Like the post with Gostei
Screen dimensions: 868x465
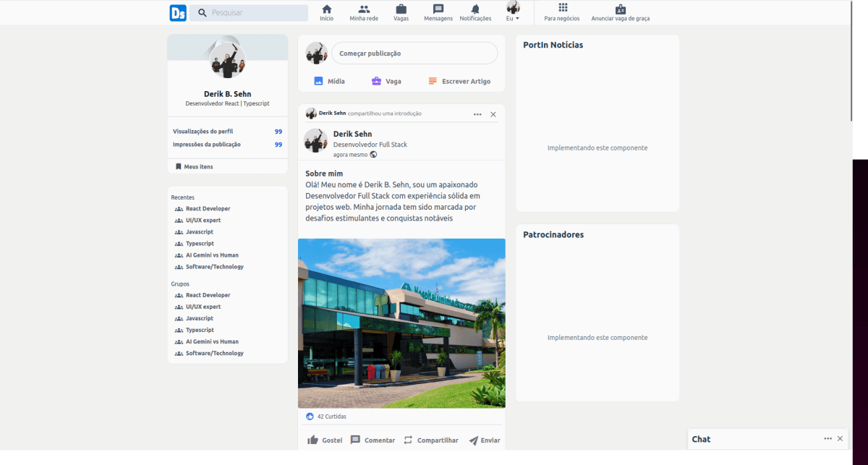click(x=325, y=440)
